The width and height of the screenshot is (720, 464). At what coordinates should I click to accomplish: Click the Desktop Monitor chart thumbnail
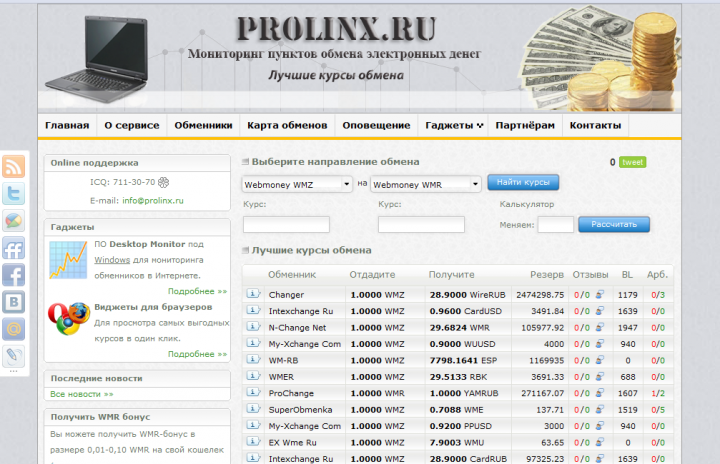point(68,260)
